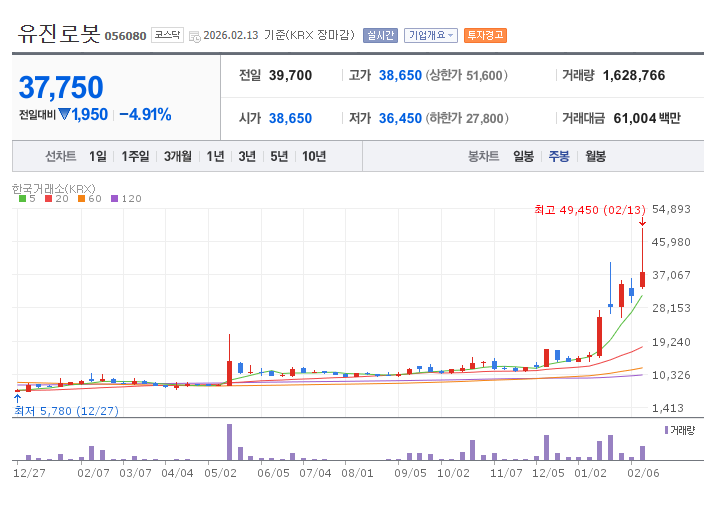
Task: Click the 전일 value 39,700
Action: point(290,75)
